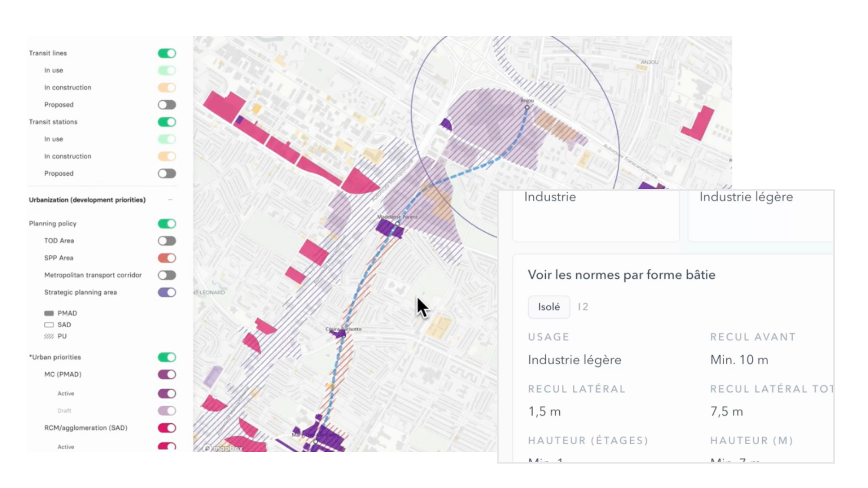868x488 pixels.
Task: Click the 'RECUL AVANT' field label
Action: point(753,337)
